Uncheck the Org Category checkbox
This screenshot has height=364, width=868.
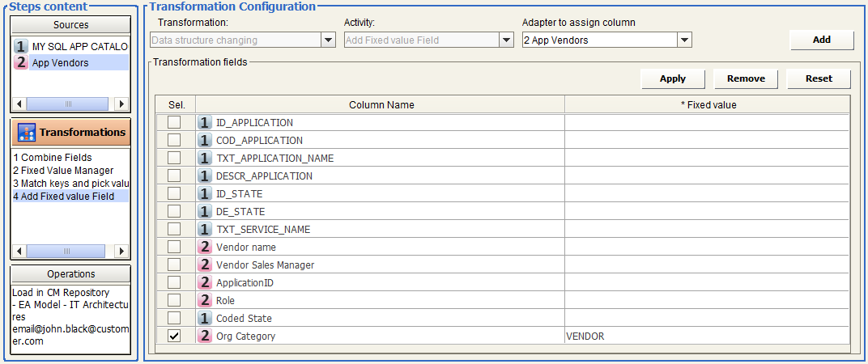(x=174, y=336)
